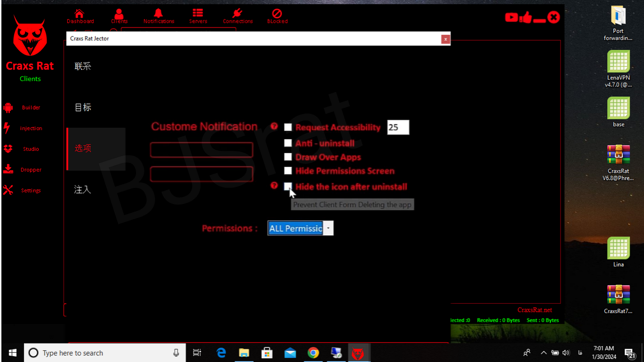This screenshot has height=362, width=644.
Task: Open Notifications
Action: 159,15
